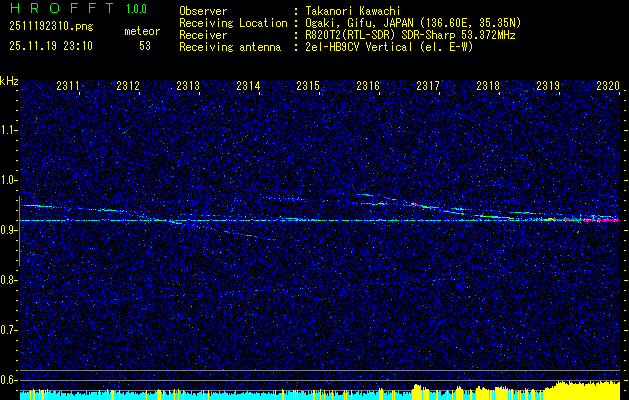
Task: Click the HROFFT title text
Action: [x=62, y=8]
